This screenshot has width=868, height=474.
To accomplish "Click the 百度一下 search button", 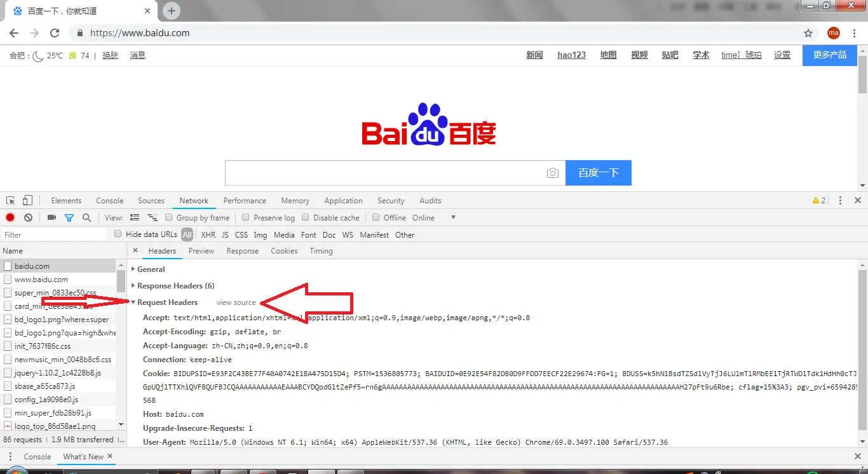I will 599,173.
